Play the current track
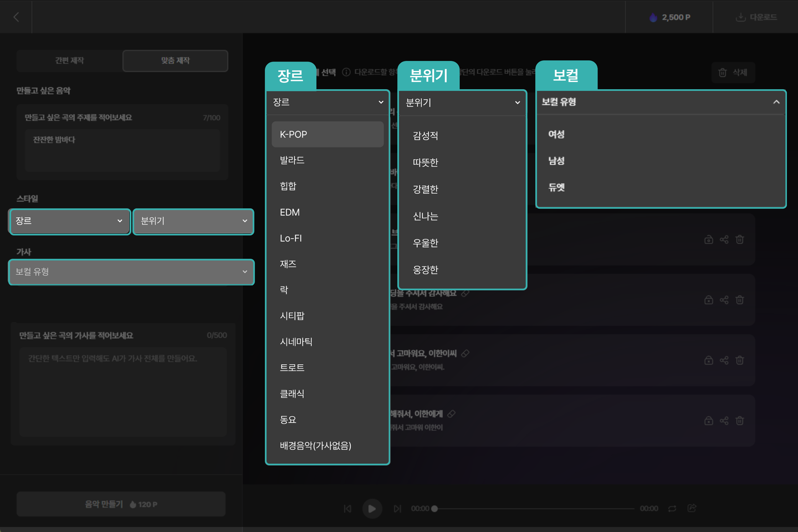798x532 pixels. coord(372,509)
